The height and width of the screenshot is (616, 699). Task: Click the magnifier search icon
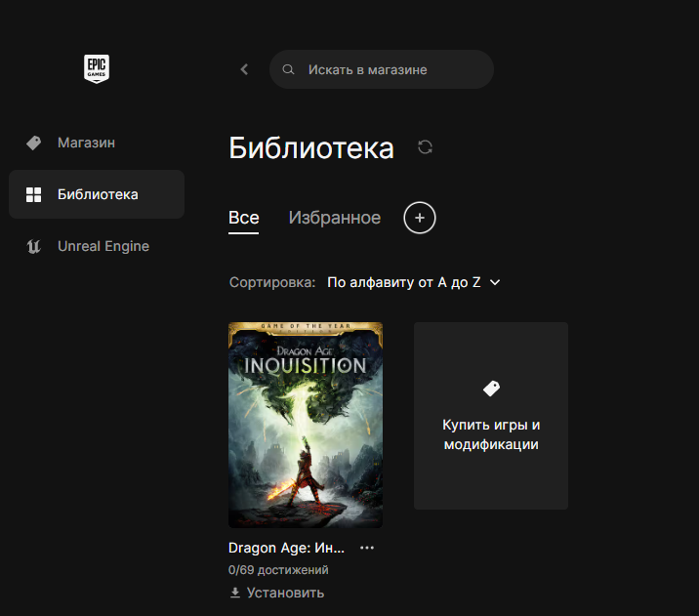[x=288, y=69]
